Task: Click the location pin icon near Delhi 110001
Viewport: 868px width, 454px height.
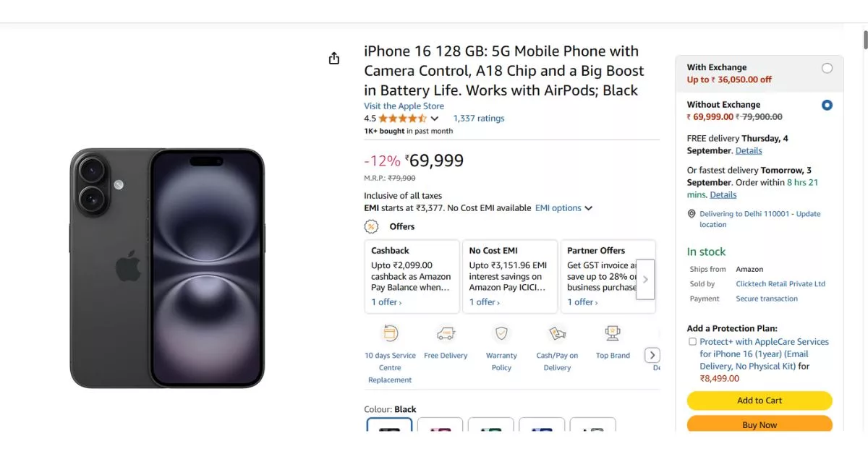Action: tap(692, 213)
